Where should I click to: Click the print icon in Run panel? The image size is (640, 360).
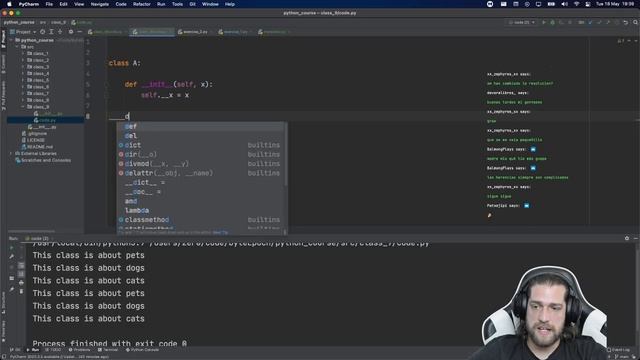coord(21,282)
